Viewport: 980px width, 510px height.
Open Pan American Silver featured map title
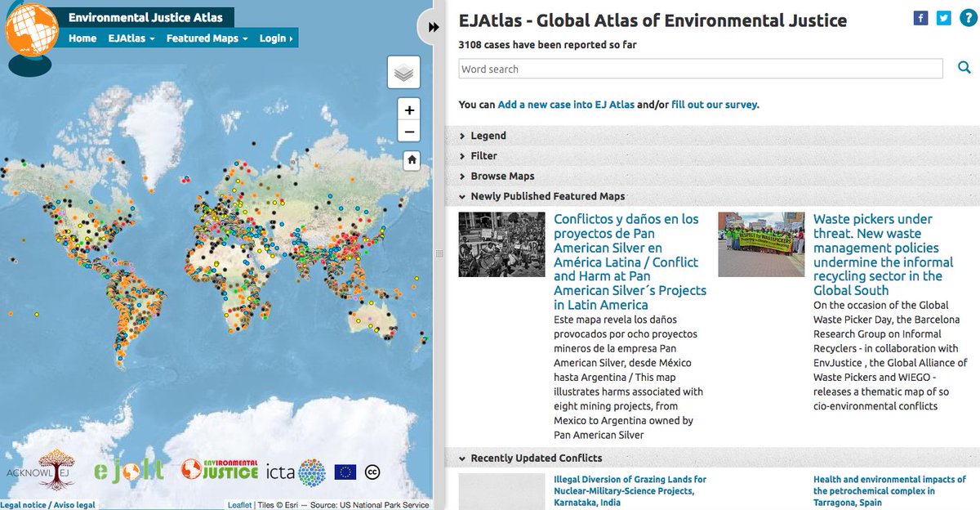coord(630,262)
